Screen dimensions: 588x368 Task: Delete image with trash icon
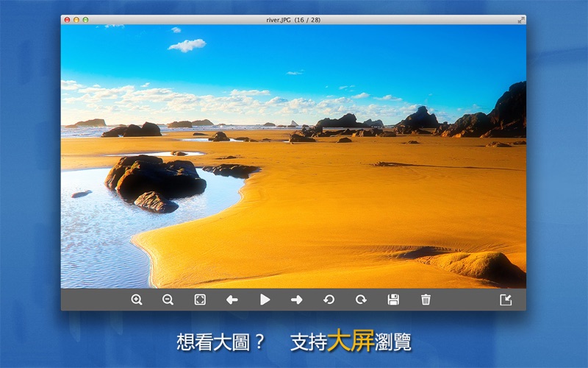426,300
